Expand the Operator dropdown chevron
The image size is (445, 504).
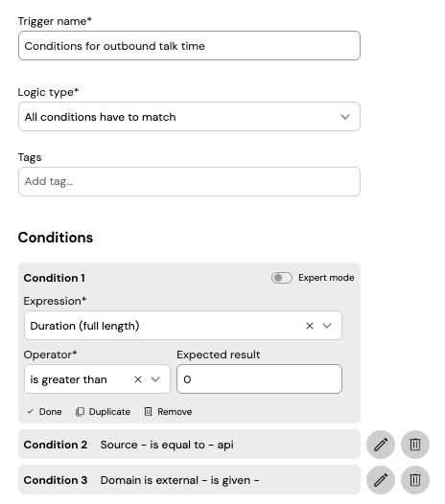pyautogui.click(x=155, y=379)
